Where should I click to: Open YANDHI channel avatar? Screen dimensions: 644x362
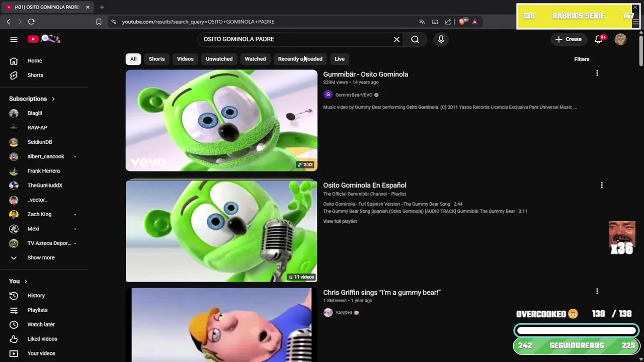[x=328, y=313]
